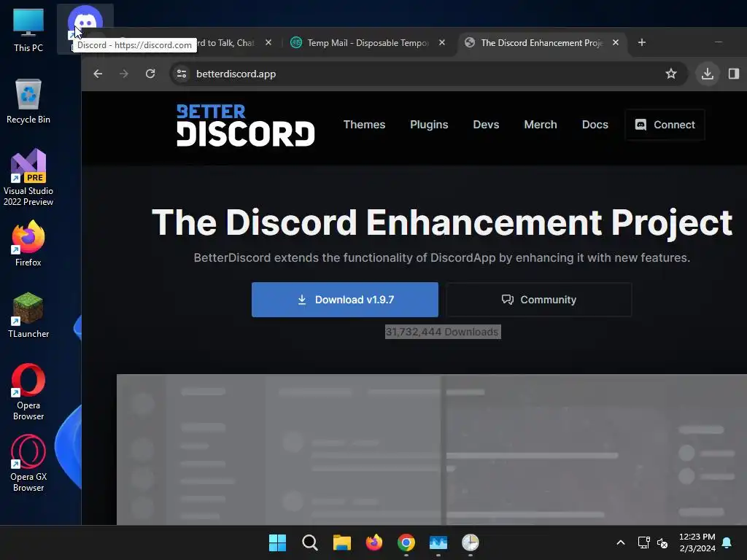Open Themes page in navigation
The image size is (747, 560).
pos(364,125)
